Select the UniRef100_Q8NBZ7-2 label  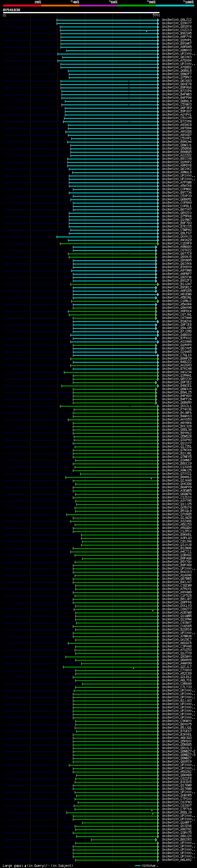coord(179,751)
